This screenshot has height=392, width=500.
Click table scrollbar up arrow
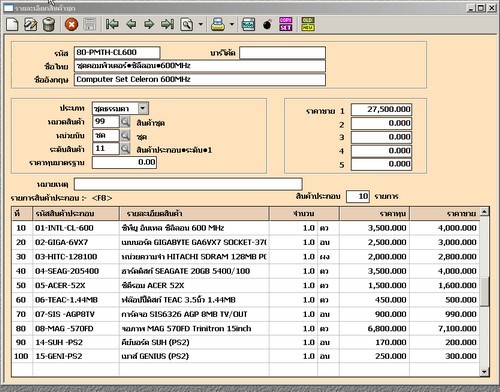pyautogui.click(x=485, y=211)
